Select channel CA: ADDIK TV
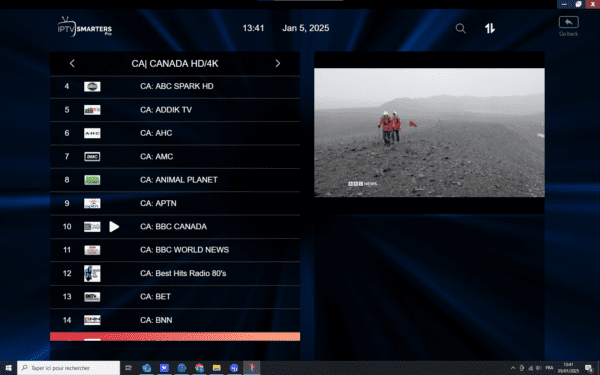Viewport: 600px width, 375px height. click(175, 110)
